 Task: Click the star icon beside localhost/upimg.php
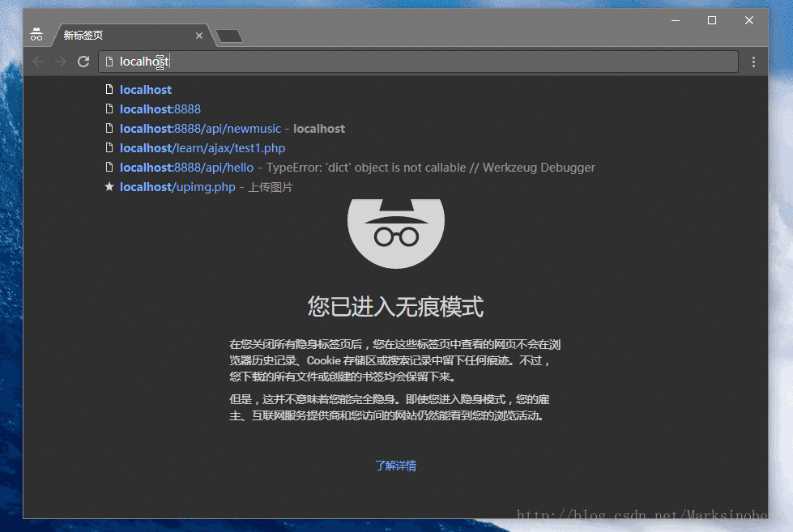tap(109, 186)
